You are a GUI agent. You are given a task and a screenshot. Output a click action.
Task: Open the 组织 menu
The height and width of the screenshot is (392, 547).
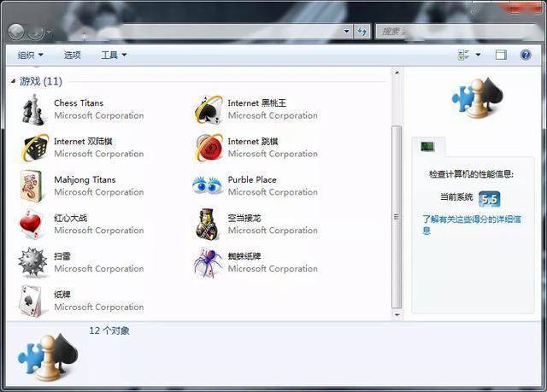point(31,55)
